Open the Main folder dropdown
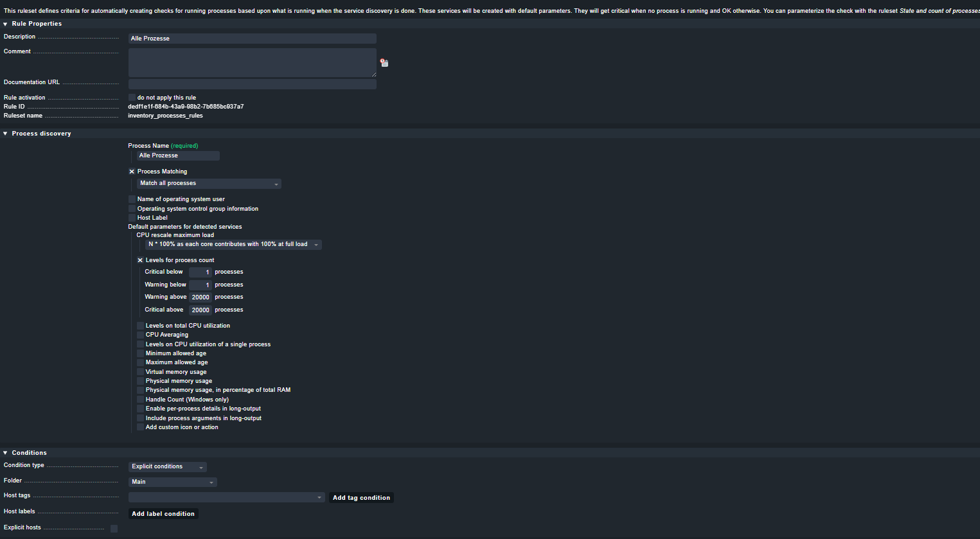The image size is (980, 539). (172, 482)
